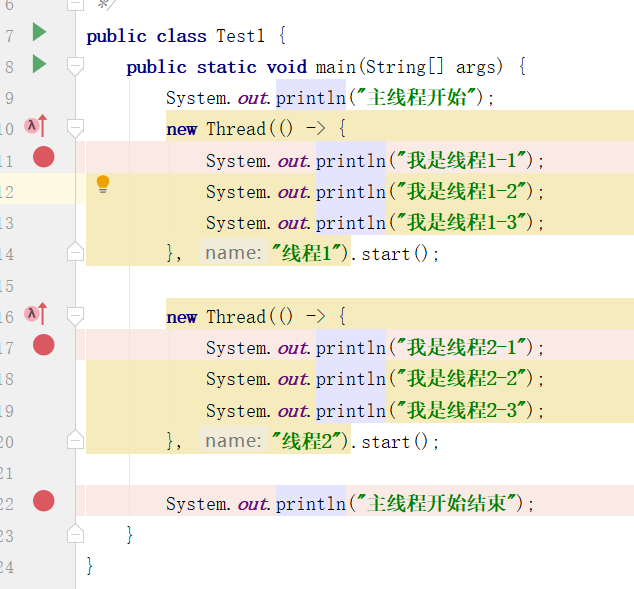The height and width of the screenshot is (589, 634).
Task: Click the string "我是线程1-1"
Action: pos(463,160)
